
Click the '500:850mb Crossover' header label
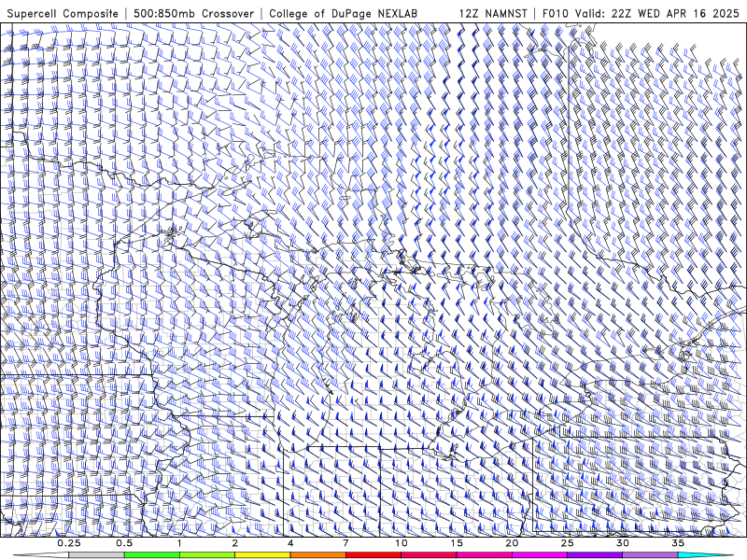(x=193, y=13)
